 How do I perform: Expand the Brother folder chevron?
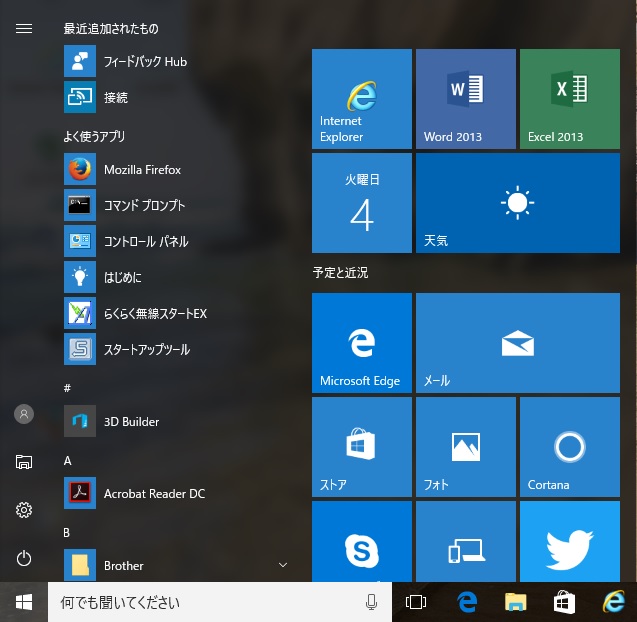(x=283, y=565)
